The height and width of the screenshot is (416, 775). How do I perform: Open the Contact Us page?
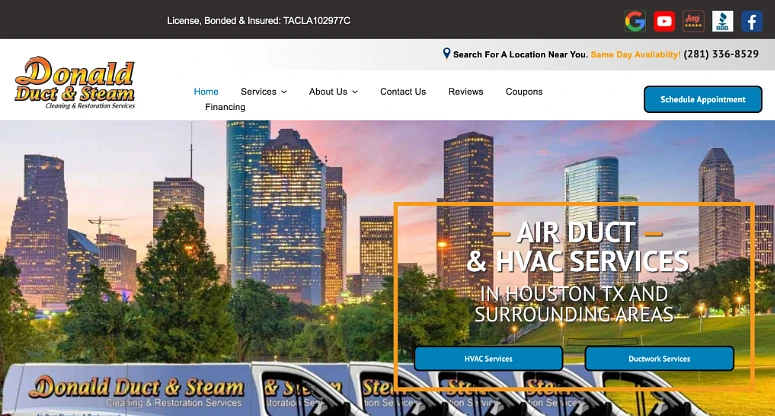tap(403, 92)
